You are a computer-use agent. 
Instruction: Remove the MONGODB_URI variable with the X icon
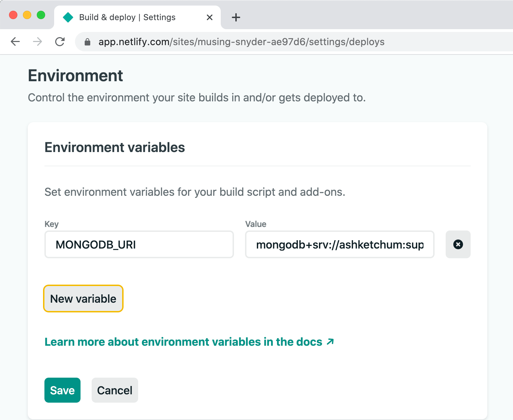click(x=458, y=244)
